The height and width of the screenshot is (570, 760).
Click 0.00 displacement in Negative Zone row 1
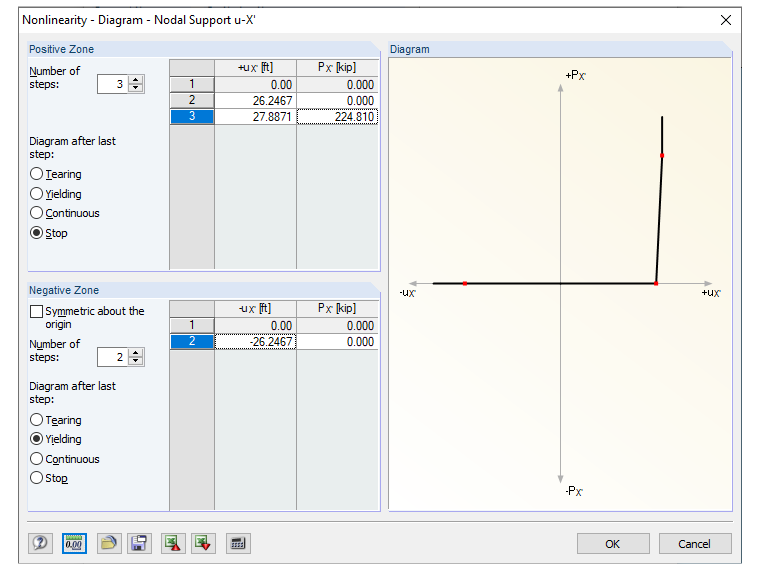click(255, 325)
